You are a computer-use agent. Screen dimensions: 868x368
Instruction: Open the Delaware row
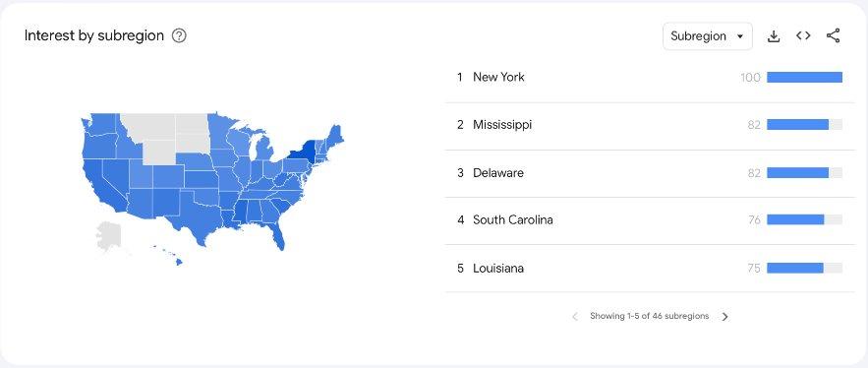(650, 173)
